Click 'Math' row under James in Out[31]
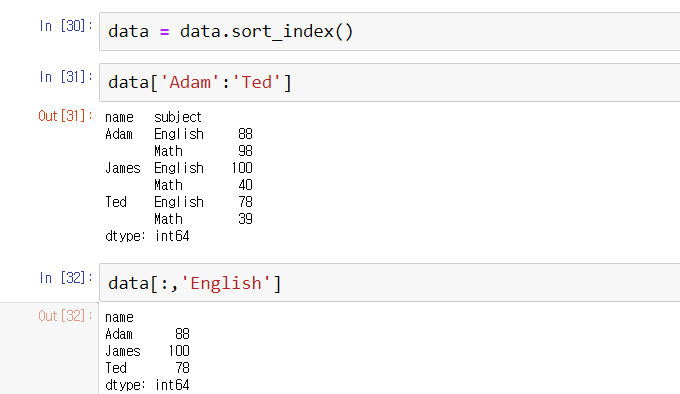The width and height of the screenshot is (680, 394). [x=168, y=185]
